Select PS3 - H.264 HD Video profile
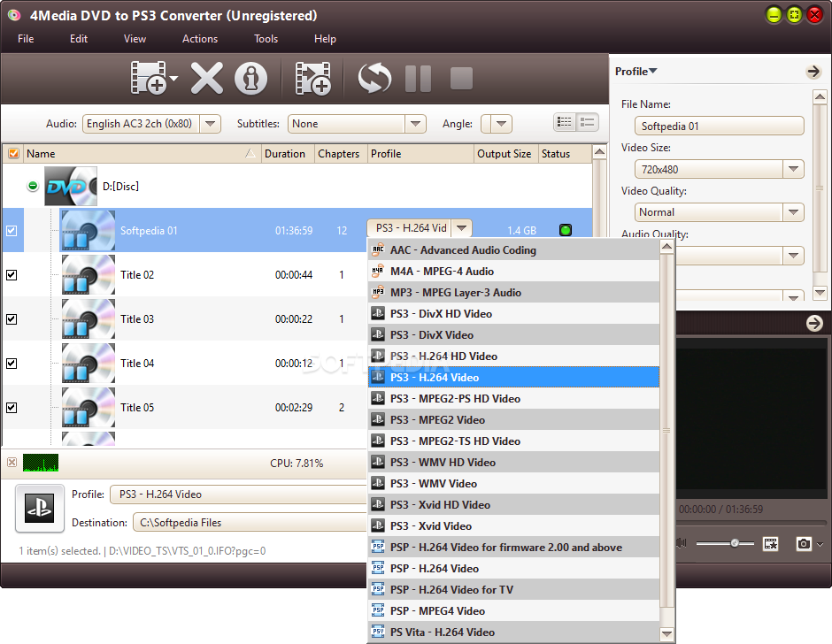The width and height of the screenshot is (832, 644). [x=513, y=356]
